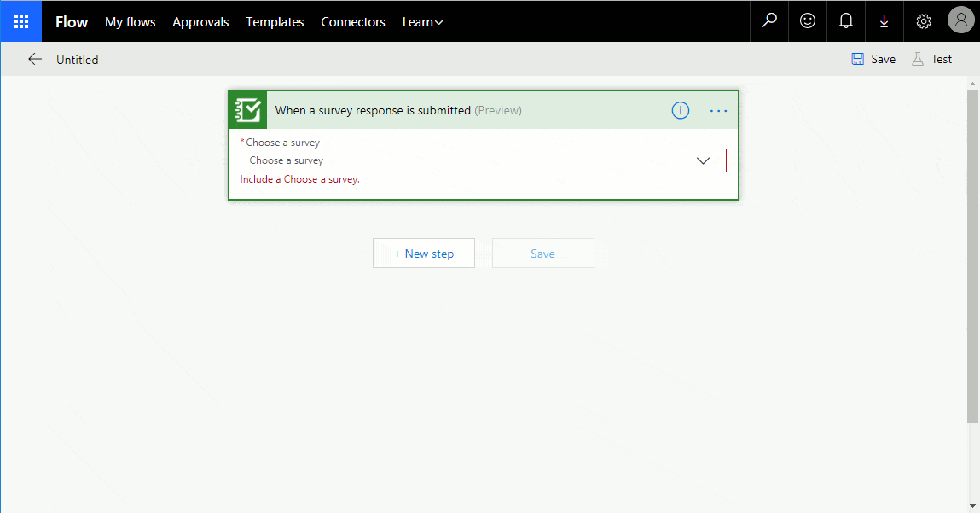Click the scrollbar up arrow
The image size is (980, 513).
click(972, 83)
